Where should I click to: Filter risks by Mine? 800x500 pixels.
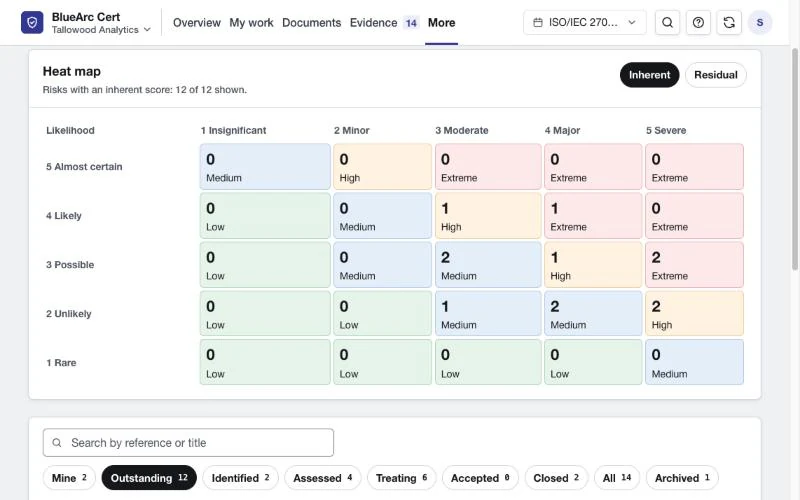coord(69,478)
